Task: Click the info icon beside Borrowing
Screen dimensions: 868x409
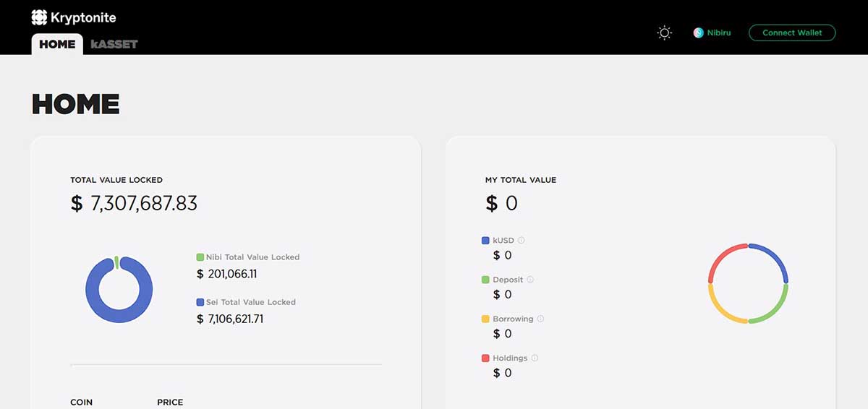Action: [x=540, y=319]
